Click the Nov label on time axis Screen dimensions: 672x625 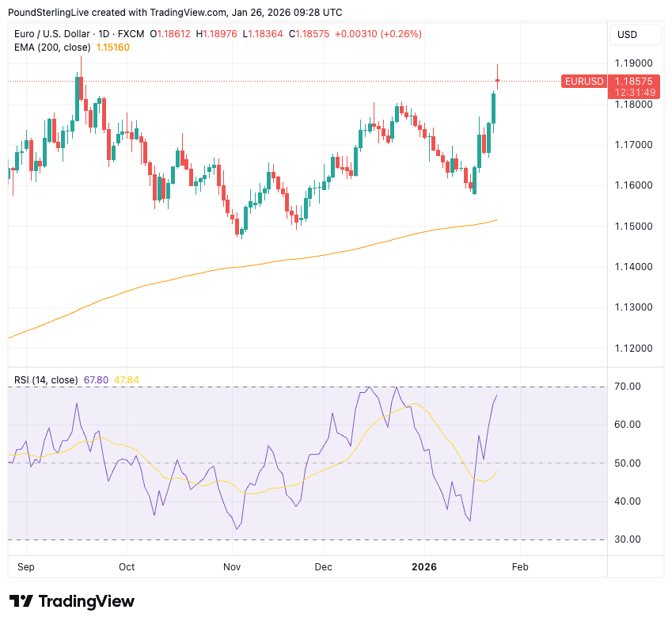pyautogui.click(x=232, y=567)
